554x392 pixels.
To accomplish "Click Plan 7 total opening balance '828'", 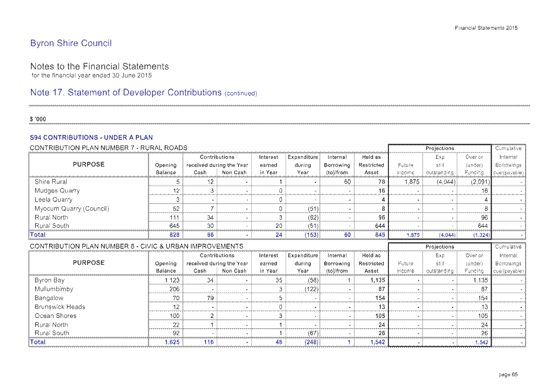I will 174,234.
